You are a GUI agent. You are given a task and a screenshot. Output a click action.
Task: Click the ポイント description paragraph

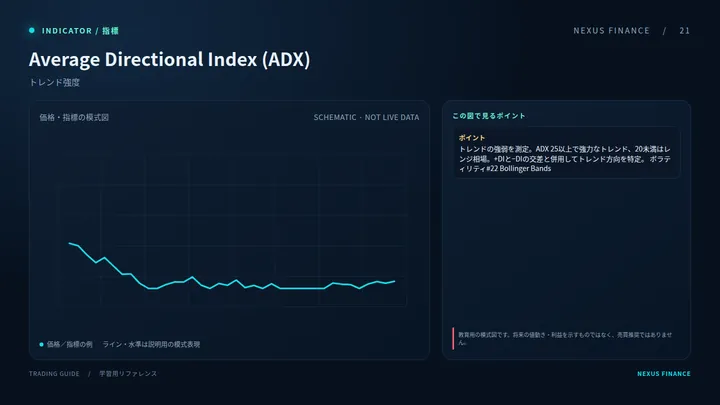point(565,159)
